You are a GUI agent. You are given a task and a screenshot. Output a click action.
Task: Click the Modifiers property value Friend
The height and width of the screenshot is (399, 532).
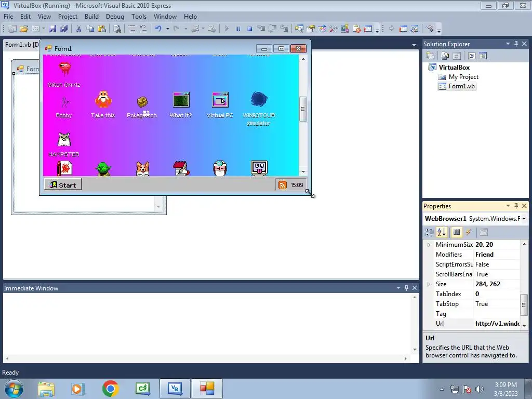(x=497, y=255)
